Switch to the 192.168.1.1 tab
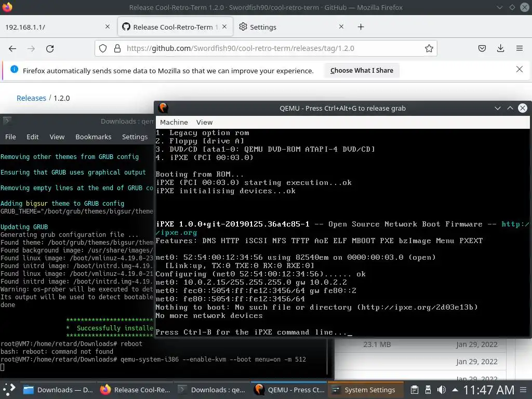This screenshot has width=532, height=399. 58,27
